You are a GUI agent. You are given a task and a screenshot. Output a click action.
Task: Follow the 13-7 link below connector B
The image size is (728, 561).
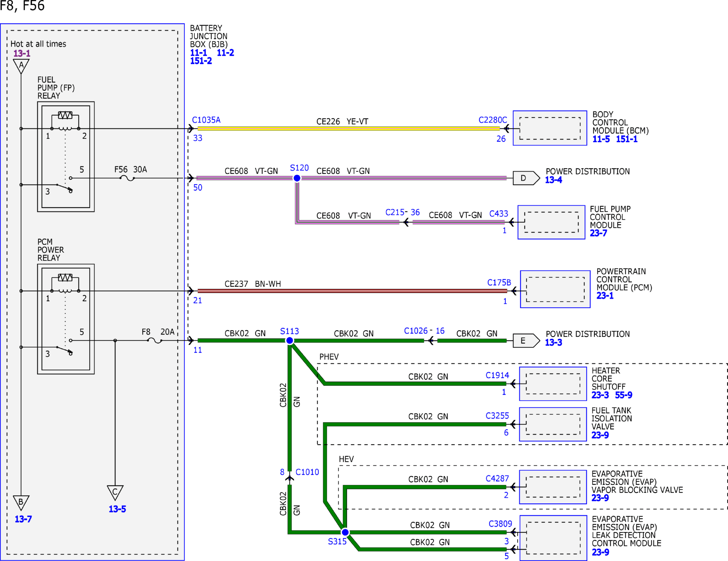(23, 519)
